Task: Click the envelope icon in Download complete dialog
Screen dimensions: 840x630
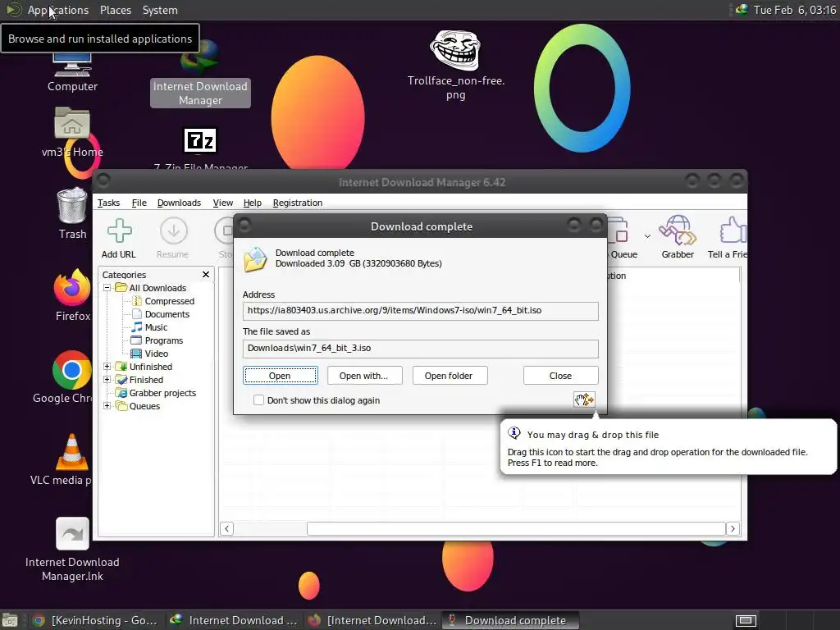Action: [x=255, y=259]
